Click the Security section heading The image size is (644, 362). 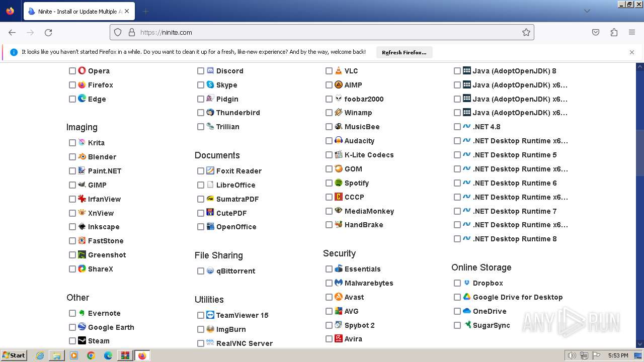[x=339, y=253]
